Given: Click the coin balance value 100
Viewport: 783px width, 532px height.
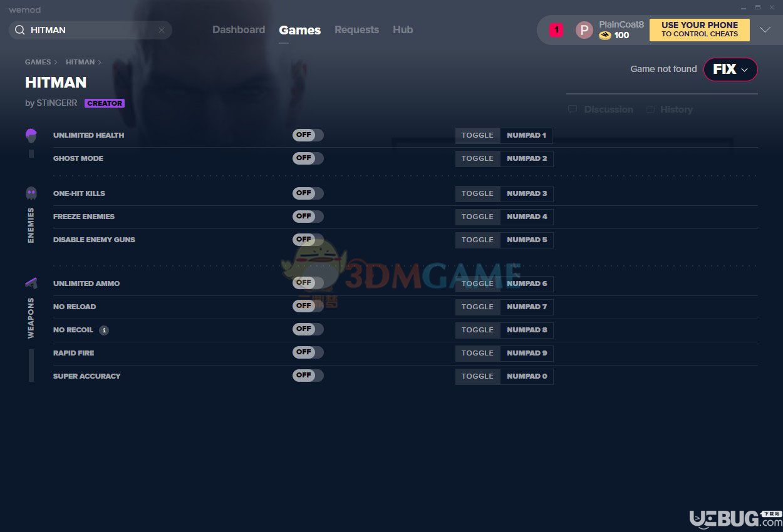Looking at the screenshot, I should 621,36.
